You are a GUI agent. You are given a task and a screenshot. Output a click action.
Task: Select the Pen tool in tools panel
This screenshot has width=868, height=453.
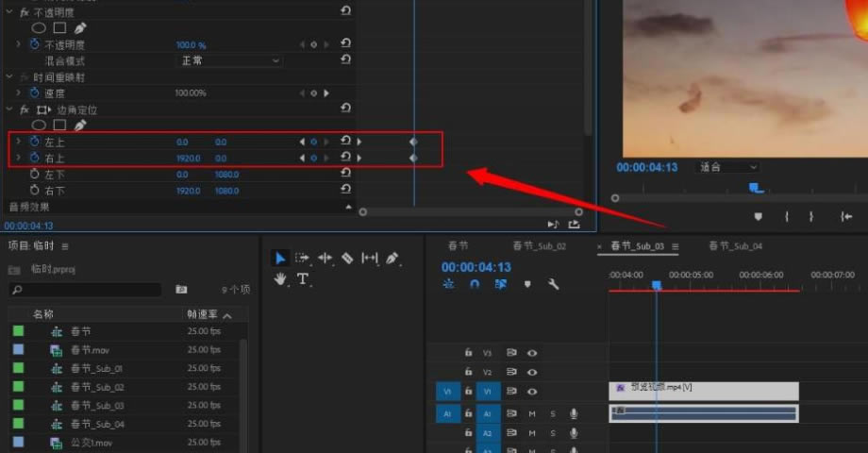392,258
